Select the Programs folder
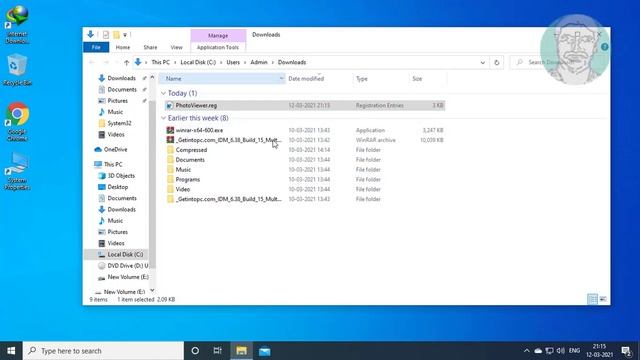Screen dimensions: 640x360 [304, 179]
